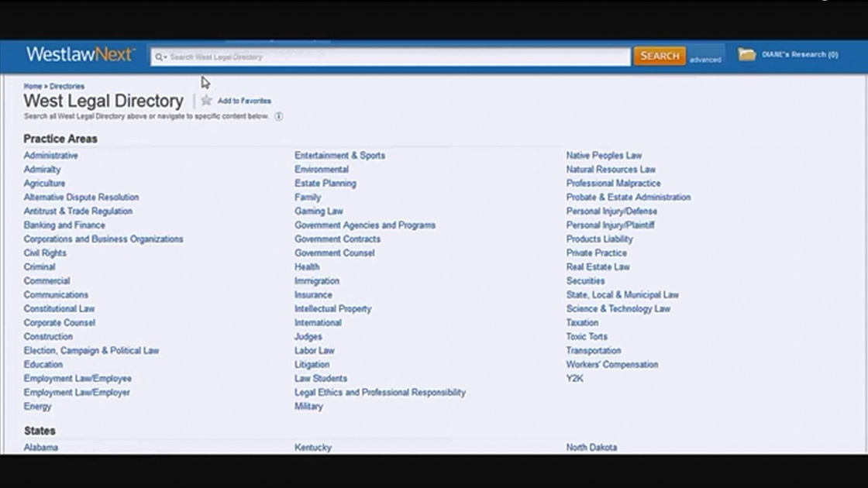Image resolution: width=868 pixels, height=488 pixels.
Task: Open the research folder icon
Action: [746, 54]
